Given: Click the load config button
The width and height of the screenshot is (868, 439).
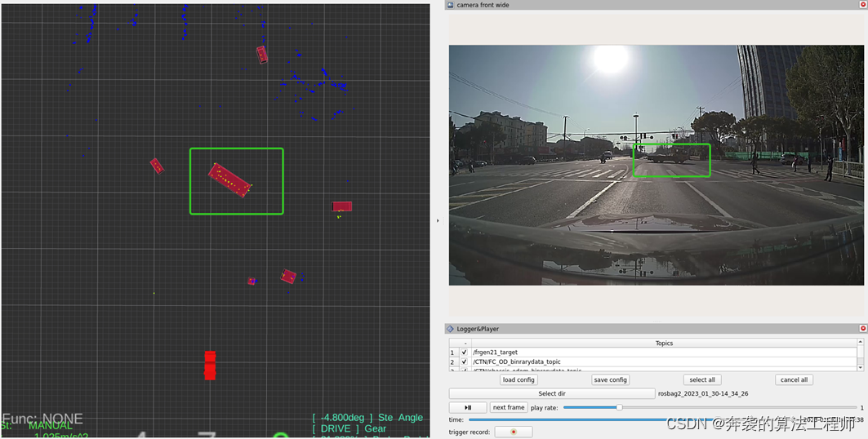Looking at the screenshot, I should point(519,379).
